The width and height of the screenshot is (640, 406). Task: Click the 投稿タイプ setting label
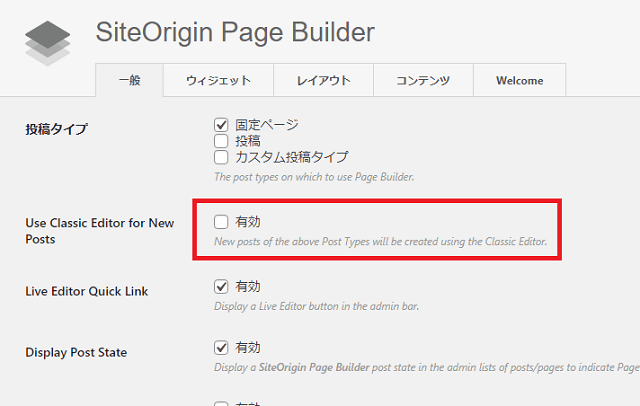coord(56,129)
